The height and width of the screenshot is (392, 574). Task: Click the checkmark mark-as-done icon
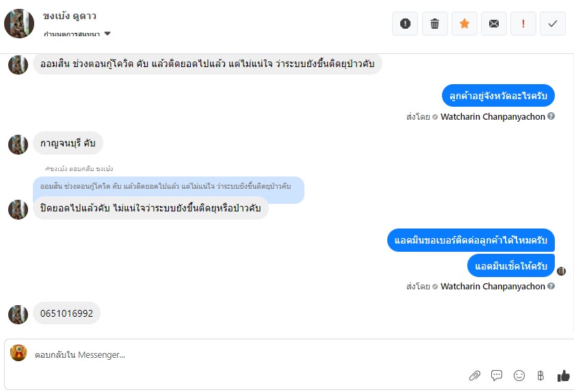point(553,24)
